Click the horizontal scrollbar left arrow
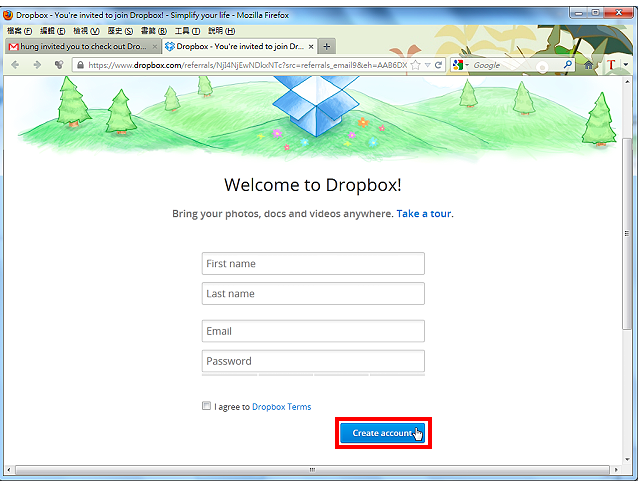This screenshot has height=486, width=642. pos(9,470)
